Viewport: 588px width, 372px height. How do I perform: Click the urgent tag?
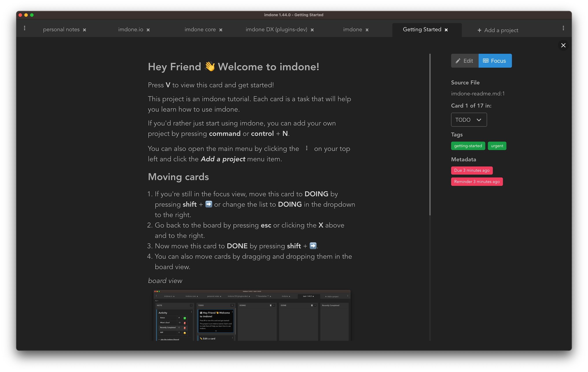[x=497, y=146]
